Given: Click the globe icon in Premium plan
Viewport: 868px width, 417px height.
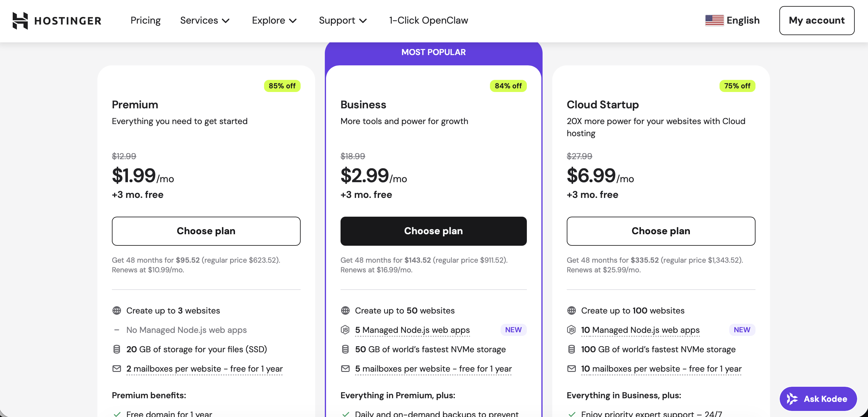Looking at the screenshot, I should pyautogui.click(x=116, y=310).
